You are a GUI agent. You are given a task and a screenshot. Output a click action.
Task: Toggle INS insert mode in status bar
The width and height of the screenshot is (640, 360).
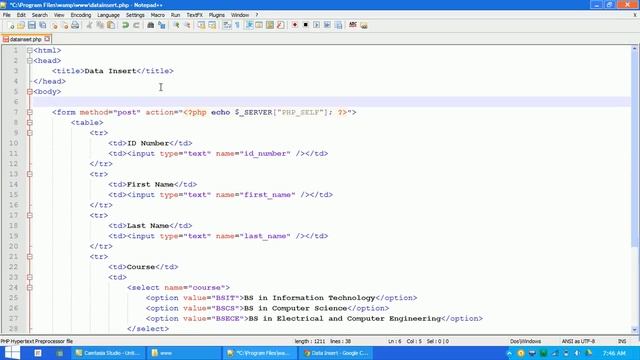pos(622,341)
